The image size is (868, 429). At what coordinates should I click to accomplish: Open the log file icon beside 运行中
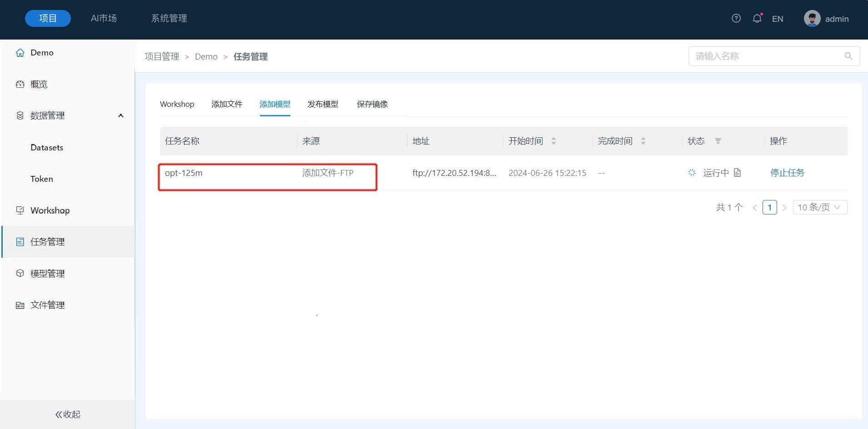(x=737, y=173)
